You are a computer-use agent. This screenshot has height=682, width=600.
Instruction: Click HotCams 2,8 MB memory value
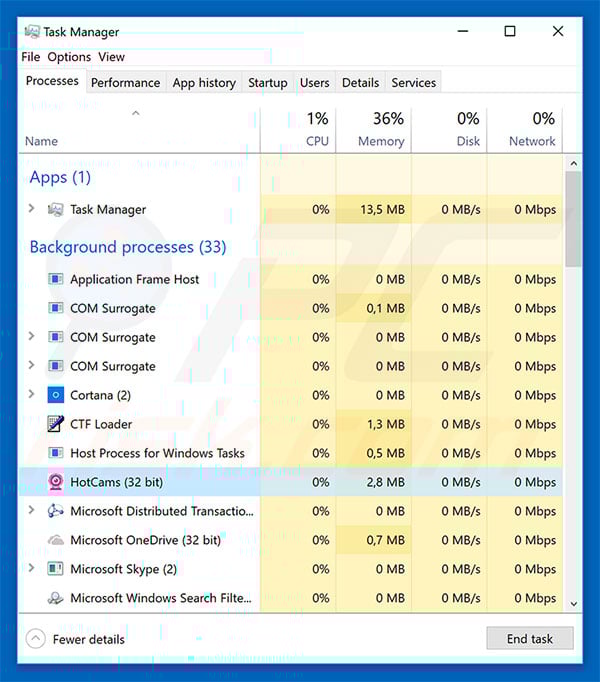click(385, 482)
